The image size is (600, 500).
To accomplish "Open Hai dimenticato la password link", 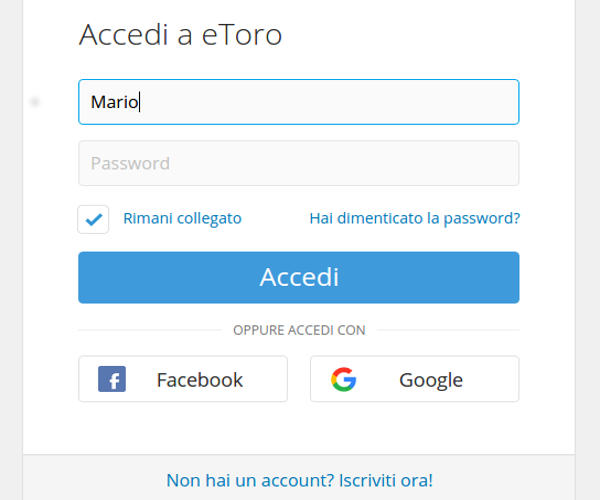I will click(x=414, y=218).
